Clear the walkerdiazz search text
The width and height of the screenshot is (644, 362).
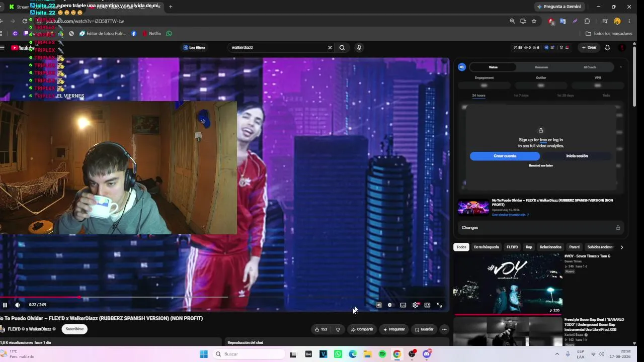tap(330, 47)
